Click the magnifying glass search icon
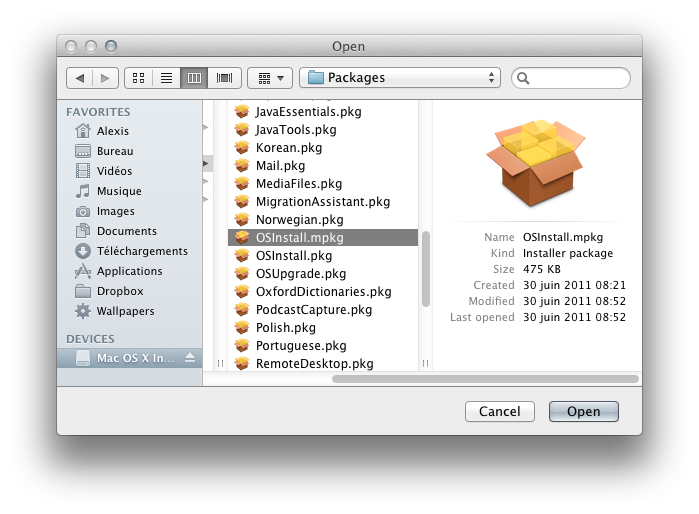Image resolution: width=699 pixels, height=514 pixels. pos(523,78)
